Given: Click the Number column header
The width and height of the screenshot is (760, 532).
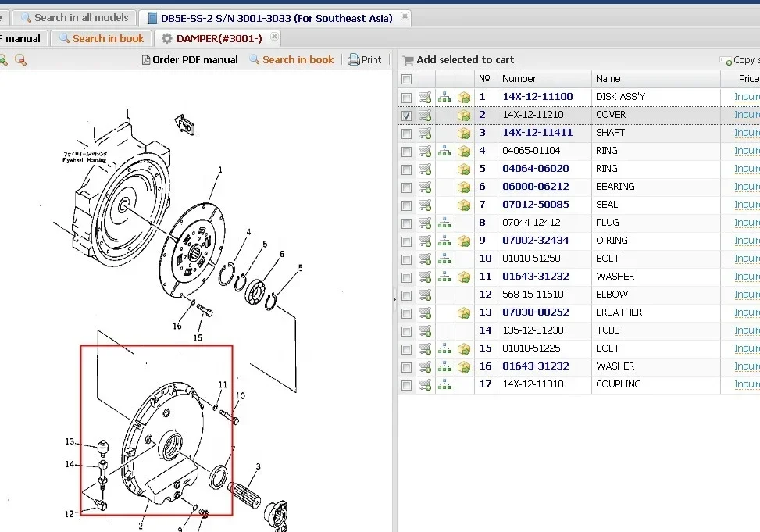Looking at the screenshot, I should pos(519,79).
